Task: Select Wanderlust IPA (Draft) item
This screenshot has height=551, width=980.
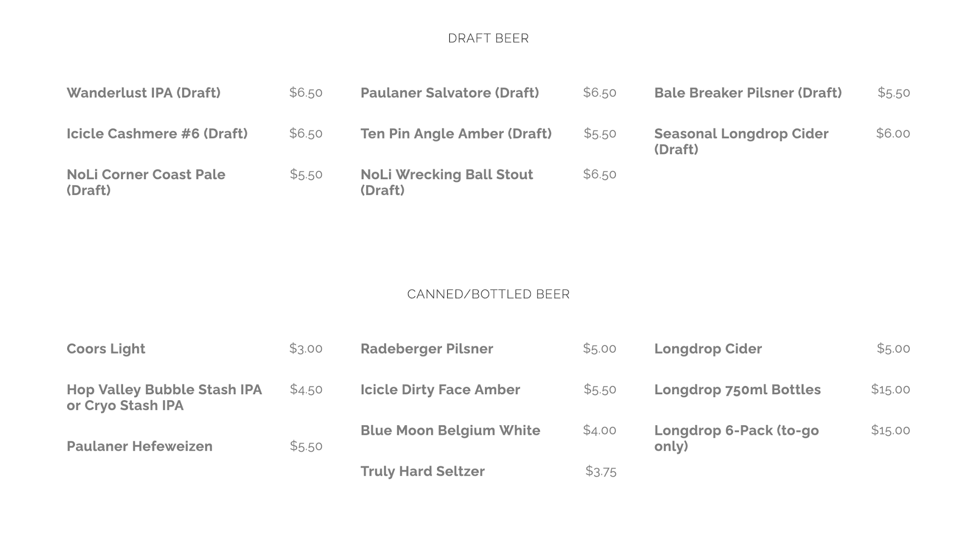Action: 144,93
